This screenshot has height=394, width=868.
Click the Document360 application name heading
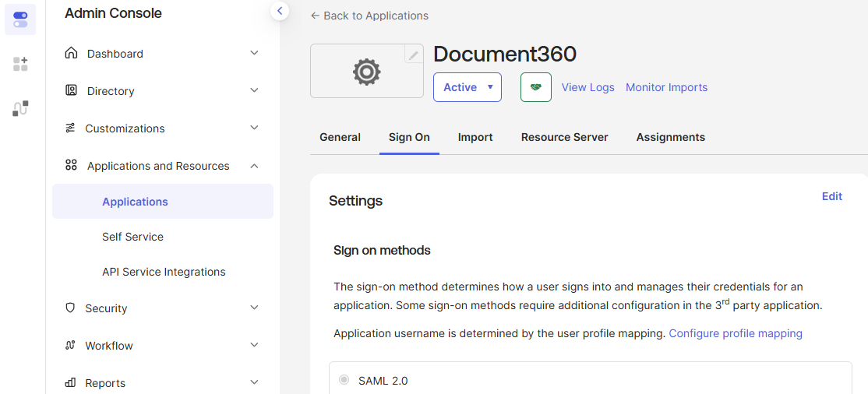(505, 55)
